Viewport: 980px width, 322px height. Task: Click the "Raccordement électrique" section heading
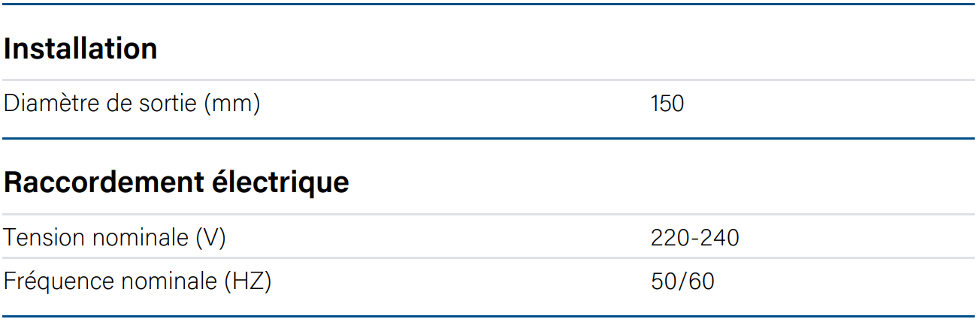(x=177, y=182)
